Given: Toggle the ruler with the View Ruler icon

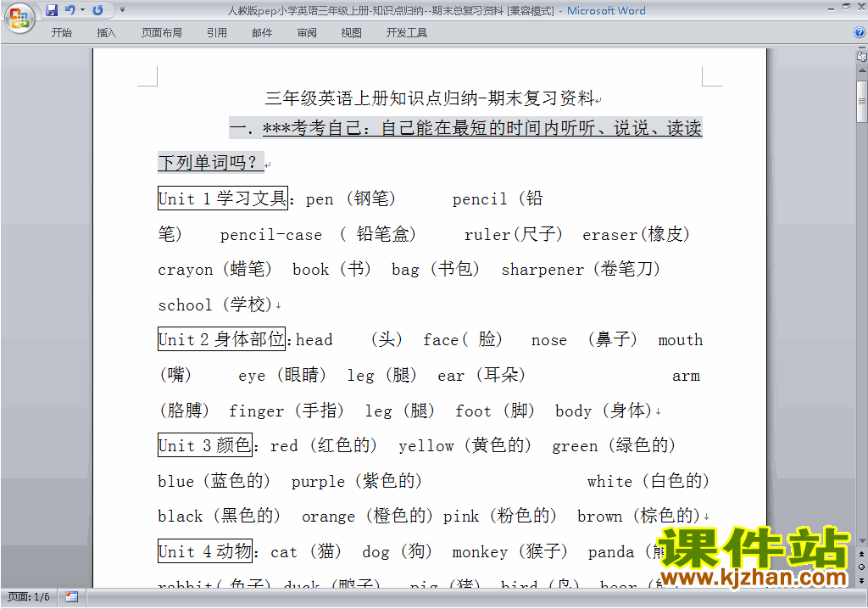Looking at the screenshot, I should (862, 56).
